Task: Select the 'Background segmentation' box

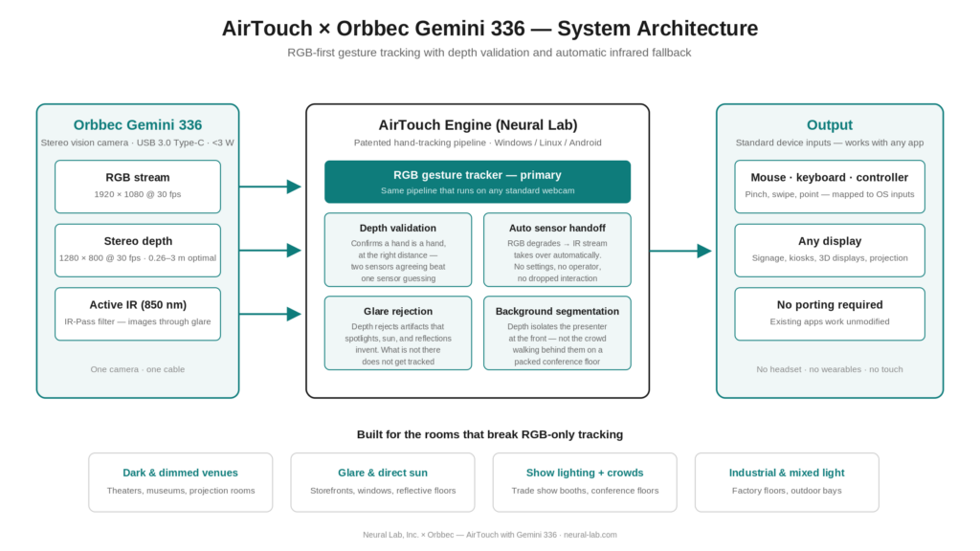Action: 557,333
